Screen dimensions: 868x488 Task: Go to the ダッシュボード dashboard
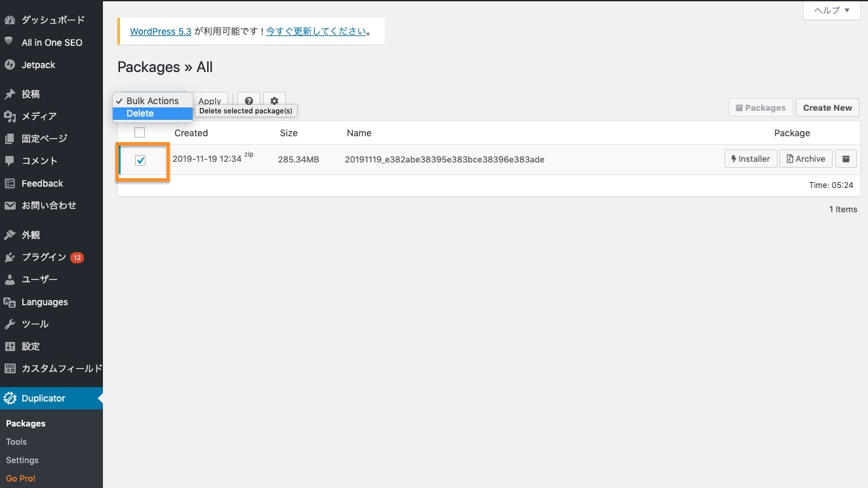click(x=53, y=20)
